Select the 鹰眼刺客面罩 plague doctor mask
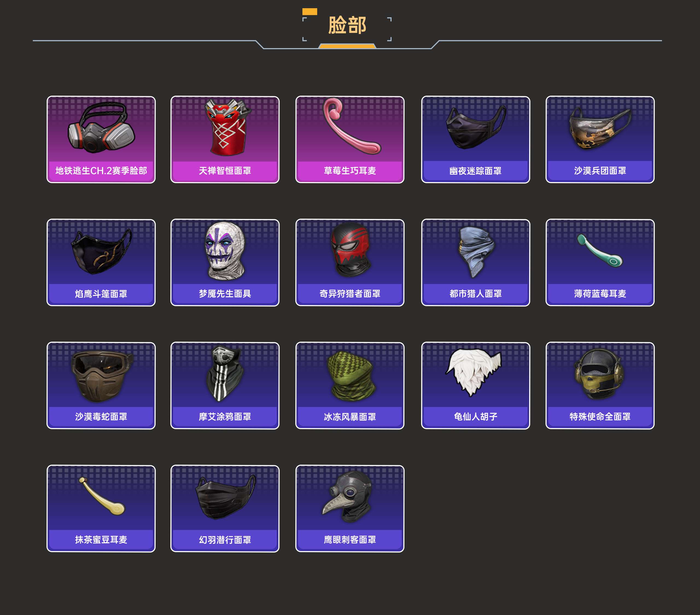Viewport: 700px width, 615px height. pyautogui.click(x=350, y=508)
